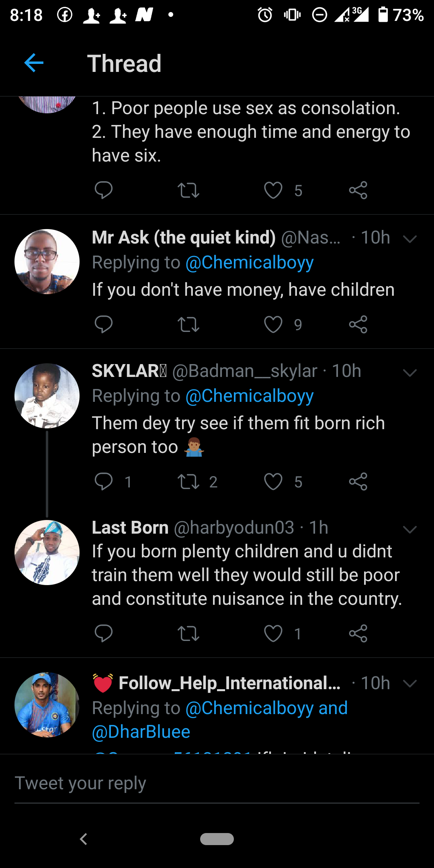Share Last Born's tweet

[x=358, y=633]
